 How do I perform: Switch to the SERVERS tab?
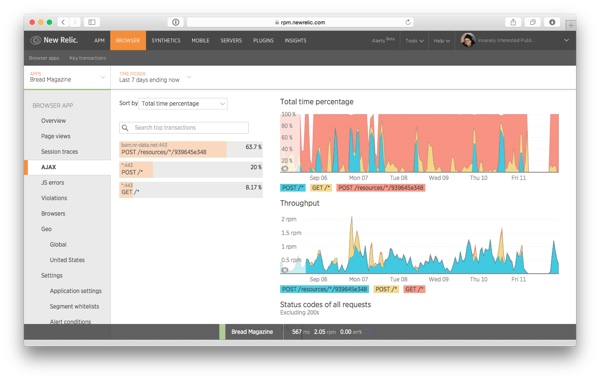pyautogui.click(x=231, y=41)
